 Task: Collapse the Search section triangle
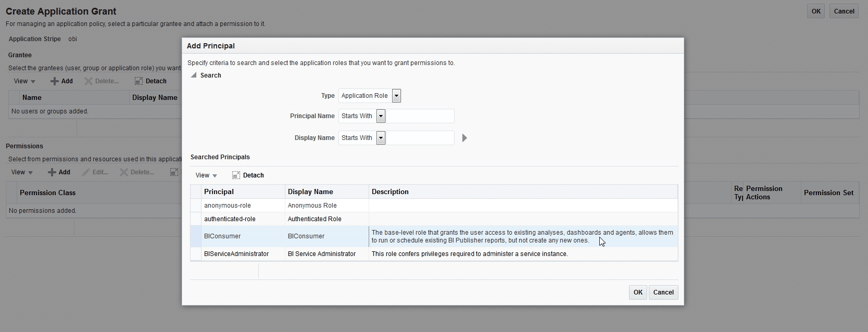pos(194,75)
